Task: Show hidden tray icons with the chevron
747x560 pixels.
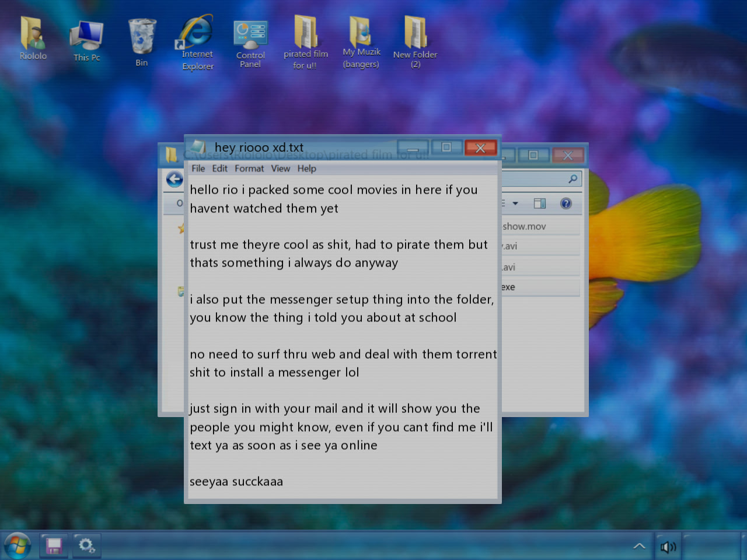Action: tap(639, 546)
